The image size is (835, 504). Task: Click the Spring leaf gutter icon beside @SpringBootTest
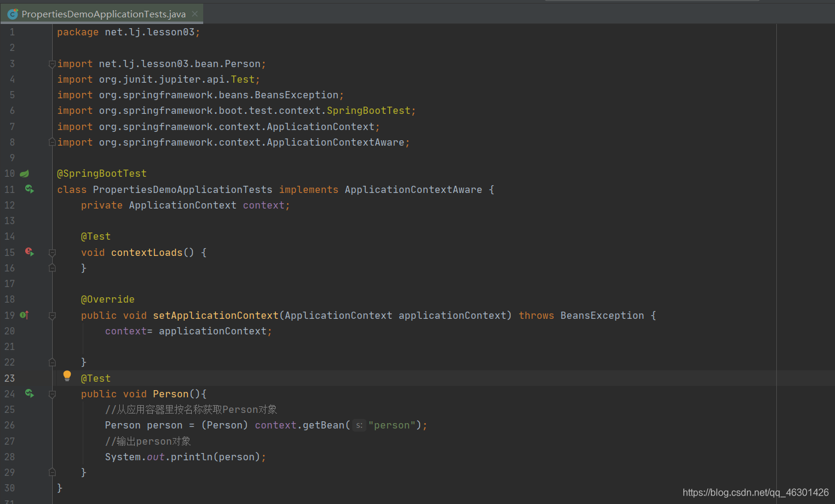(x=25, y=174)
